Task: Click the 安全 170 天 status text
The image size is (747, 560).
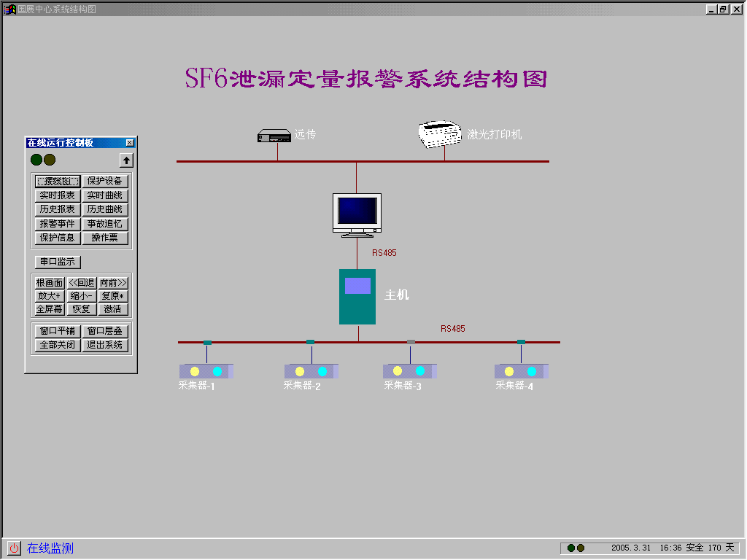Action: pos(711,548)
